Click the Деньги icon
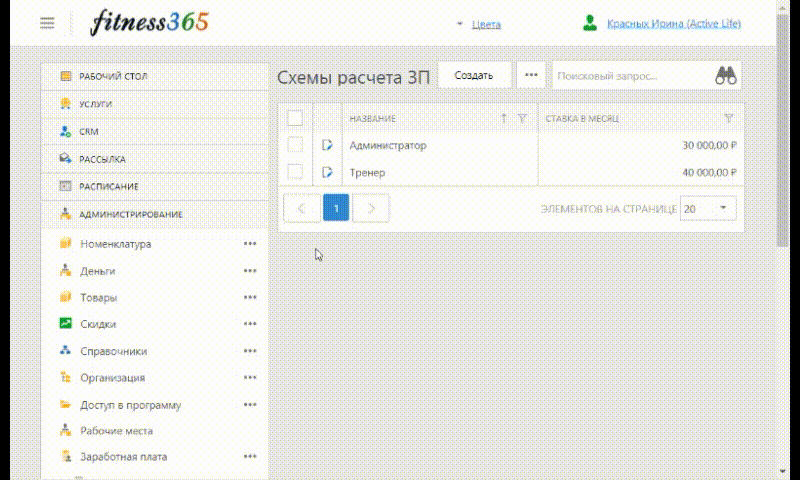 (65, 270)
